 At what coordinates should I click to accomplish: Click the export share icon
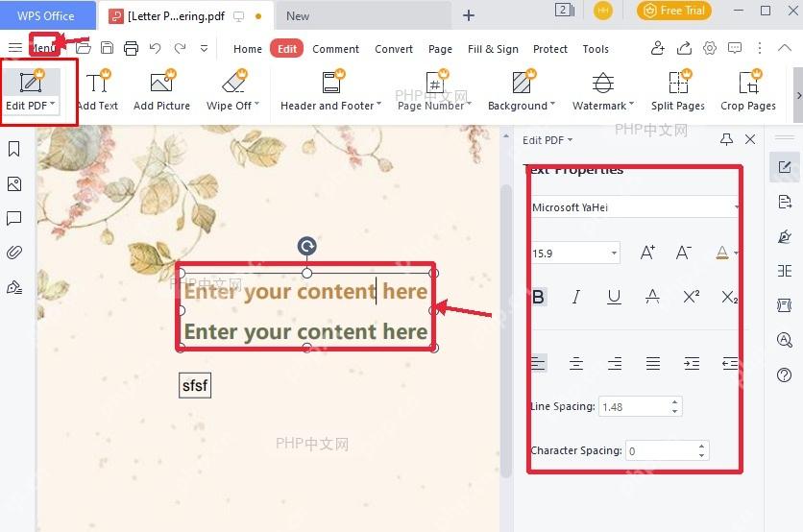684,48
